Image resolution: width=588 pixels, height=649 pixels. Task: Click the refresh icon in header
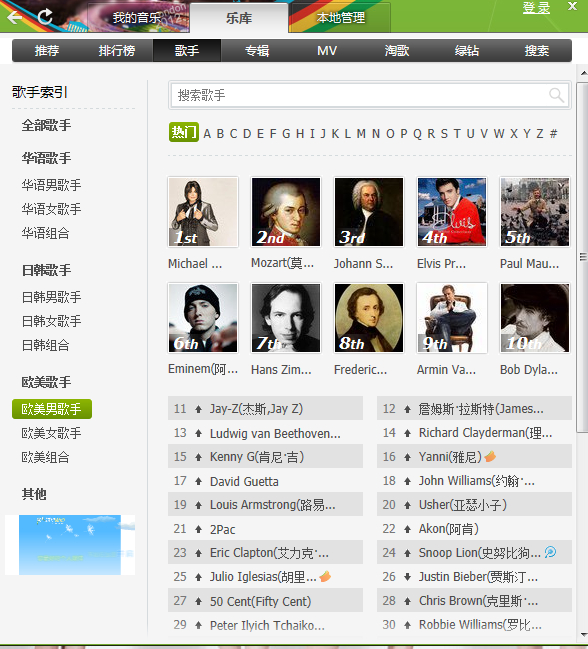45,17
